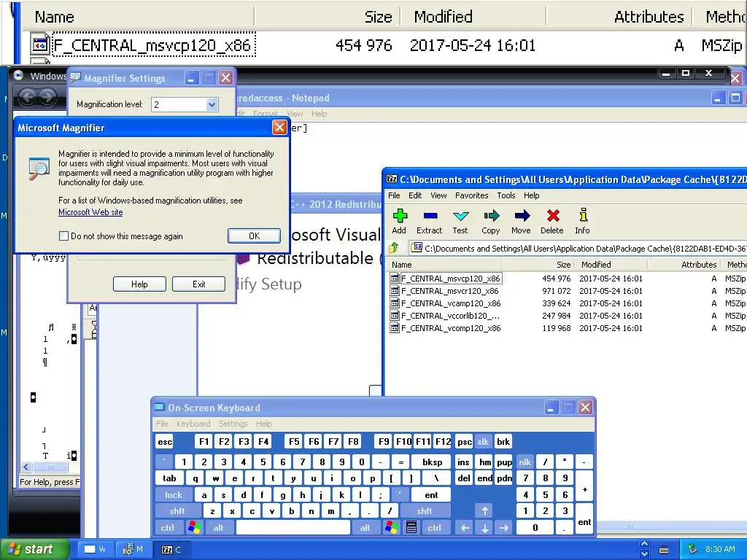Viewport: 747px width, 560px height.
Task: Click the Start button on taskbar
Action: (34, 550)
